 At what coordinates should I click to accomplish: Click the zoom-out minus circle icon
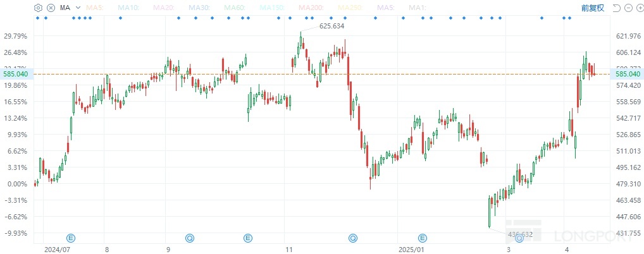pyautogui.click(x=626, y=8)
